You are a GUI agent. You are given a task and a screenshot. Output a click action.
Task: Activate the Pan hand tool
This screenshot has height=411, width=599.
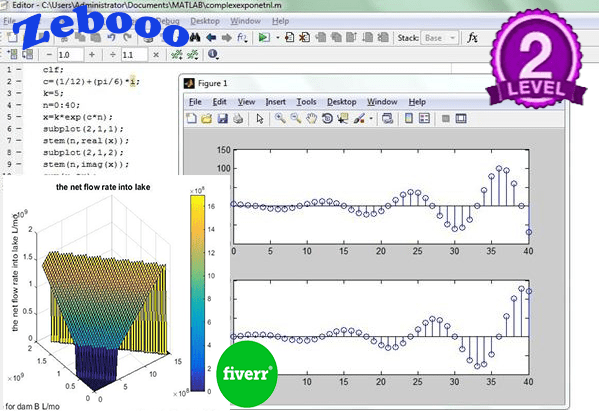click(x=311, y=118)
